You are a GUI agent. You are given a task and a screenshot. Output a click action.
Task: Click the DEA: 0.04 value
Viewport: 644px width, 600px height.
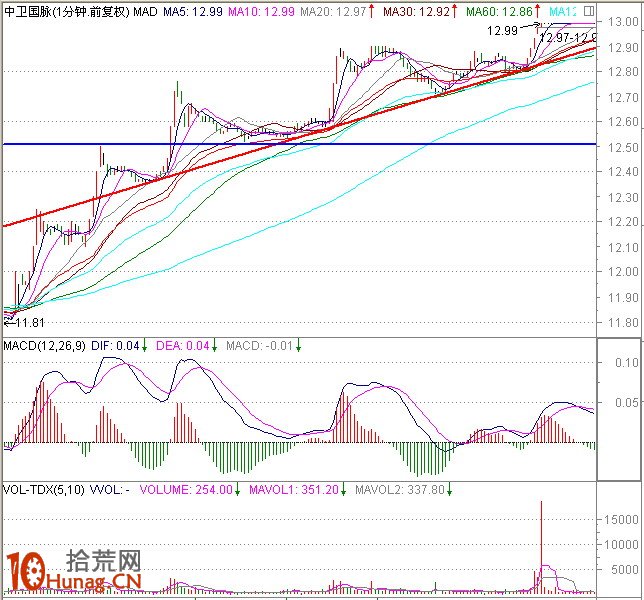coord(183,346)
